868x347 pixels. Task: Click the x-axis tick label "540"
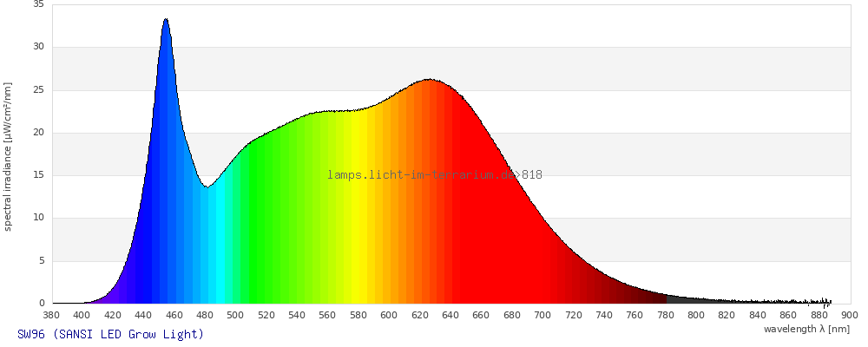click(297, 316)
